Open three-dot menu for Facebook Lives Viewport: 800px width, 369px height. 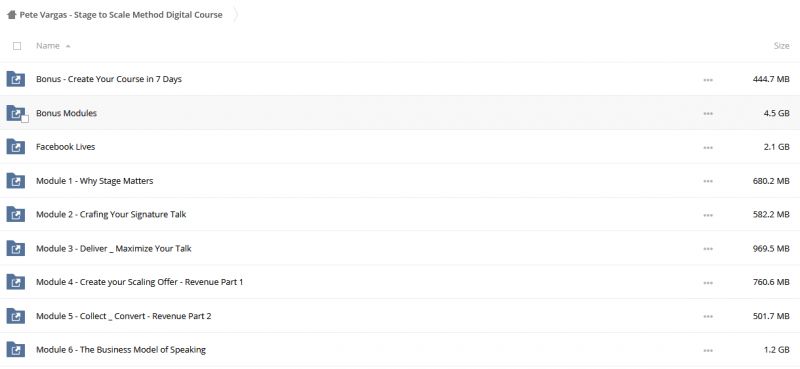point(708,147)
